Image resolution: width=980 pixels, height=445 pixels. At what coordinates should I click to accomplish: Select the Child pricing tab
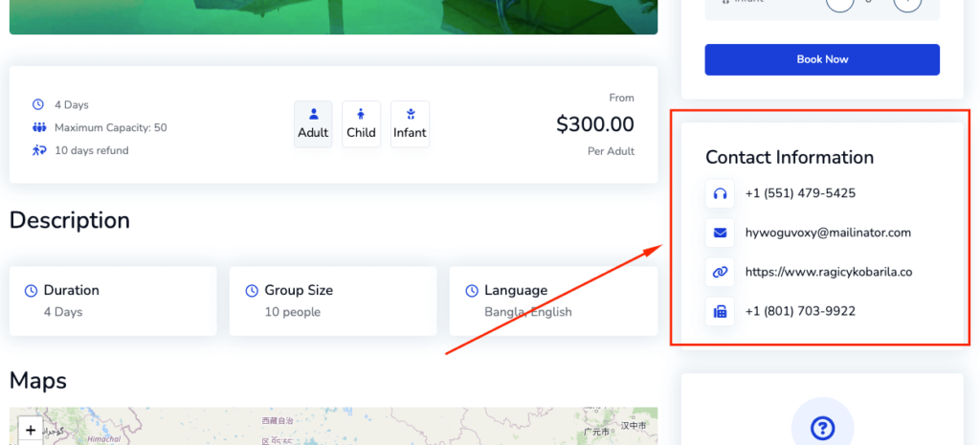click(361, 123)
